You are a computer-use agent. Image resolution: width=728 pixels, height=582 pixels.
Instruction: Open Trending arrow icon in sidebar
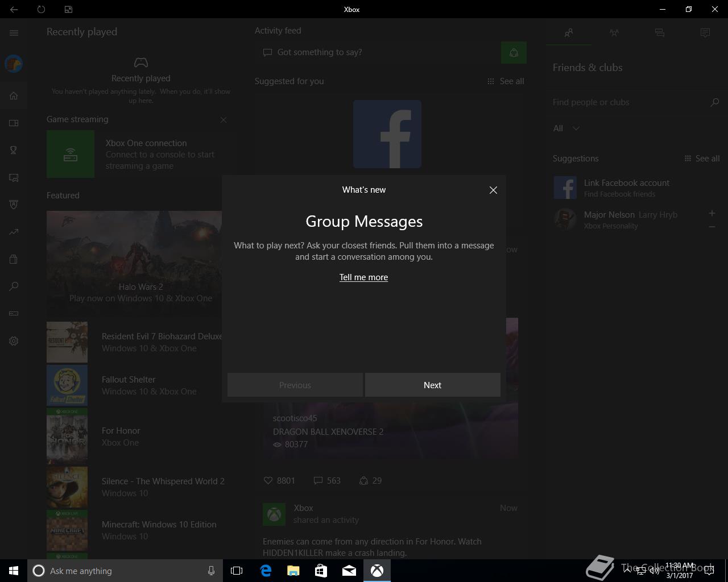[x=14, y=232]
